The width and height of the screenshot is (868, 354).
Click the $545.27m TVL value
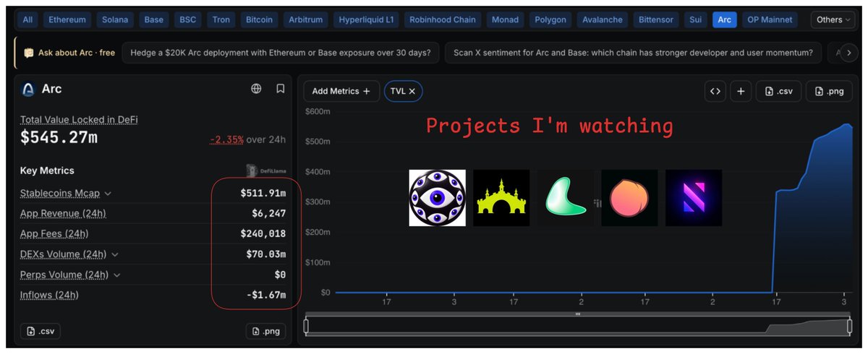click(59, 137)
